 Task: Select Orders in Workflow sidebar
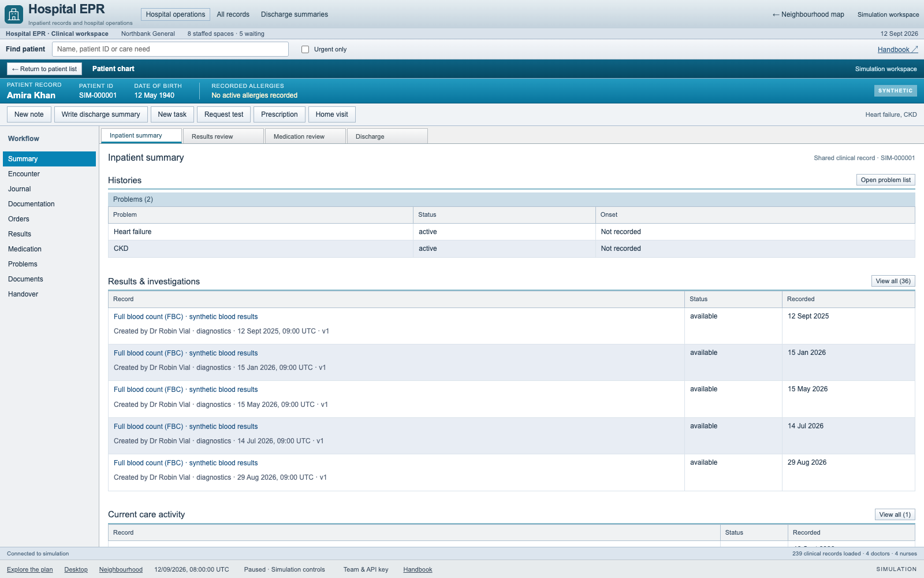point(49,219)
